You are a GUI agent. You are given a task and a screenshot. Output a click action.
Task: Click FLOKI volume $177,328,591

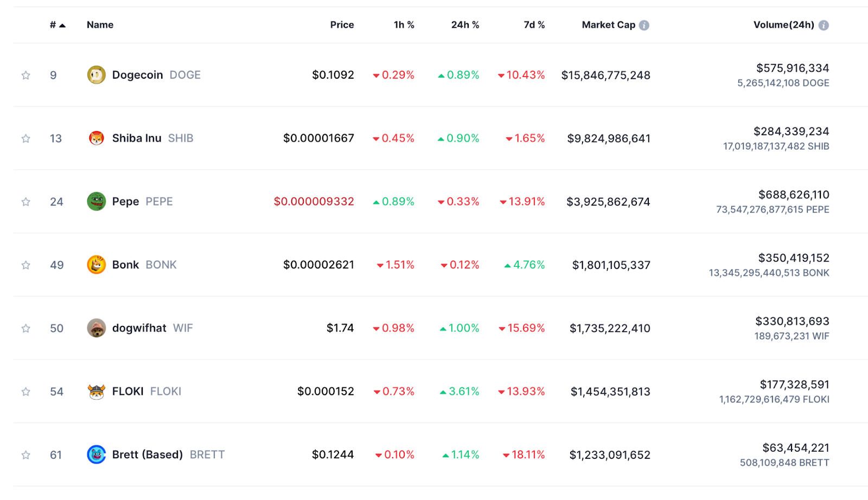coord(794,384)
